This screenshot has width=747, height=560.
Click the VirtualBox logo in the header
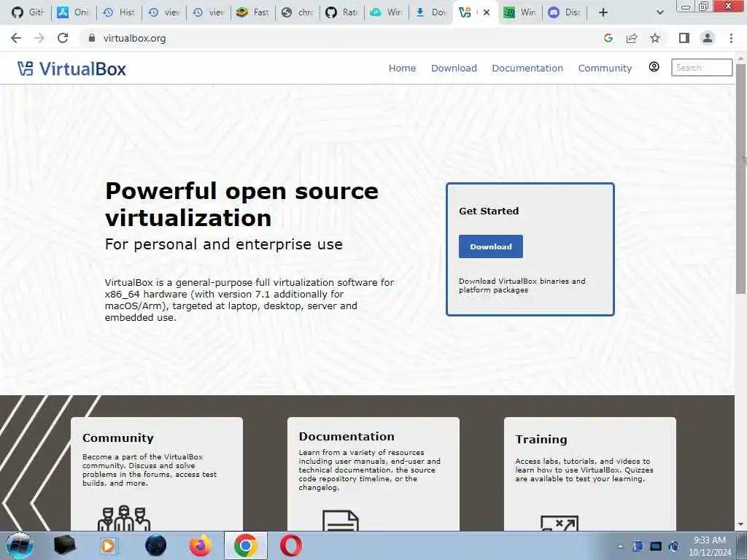pos(71,69)
